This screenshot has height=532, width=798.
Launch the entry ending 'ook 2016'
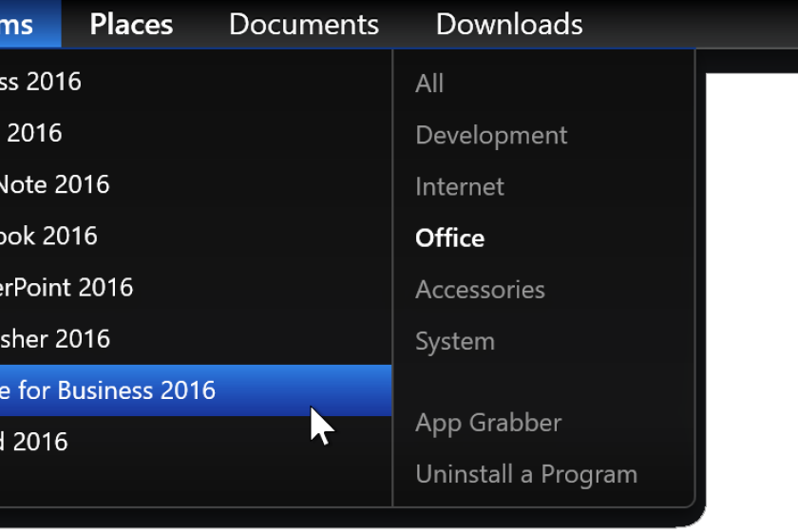coord(196,236)
